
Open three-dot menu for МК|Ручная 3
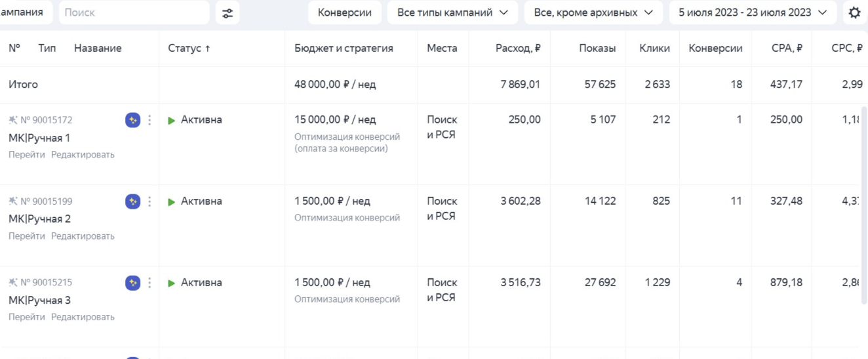149,283
